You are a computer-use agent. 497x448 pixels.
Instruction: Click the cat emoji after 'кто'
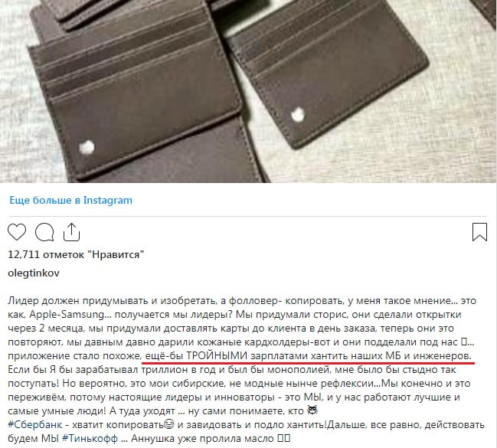tap(312, 410)
